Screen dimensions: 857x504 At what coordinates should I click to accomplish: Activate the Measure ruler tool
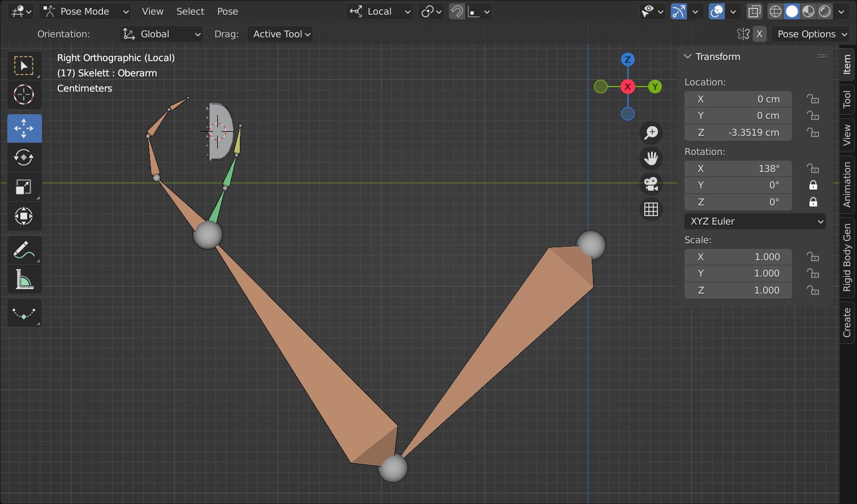24,279
